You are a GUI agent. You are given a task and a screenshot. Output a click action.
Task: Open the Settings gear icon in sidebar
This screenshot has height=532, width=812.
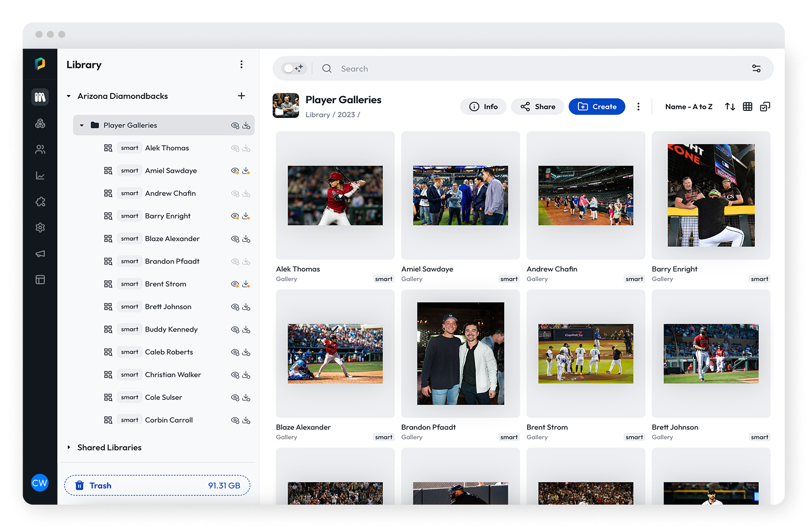(x=40, y=227)
